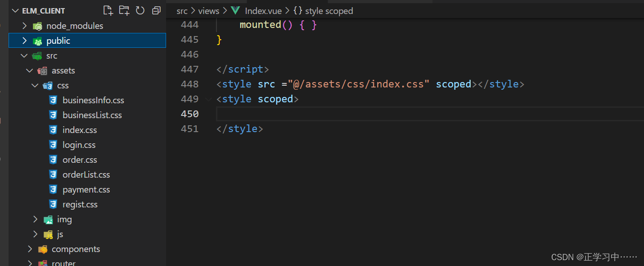Collapse the ELM_CLIENT project root
The width and height of the screenshot is (644, 266).
click(x=16, y=11)
